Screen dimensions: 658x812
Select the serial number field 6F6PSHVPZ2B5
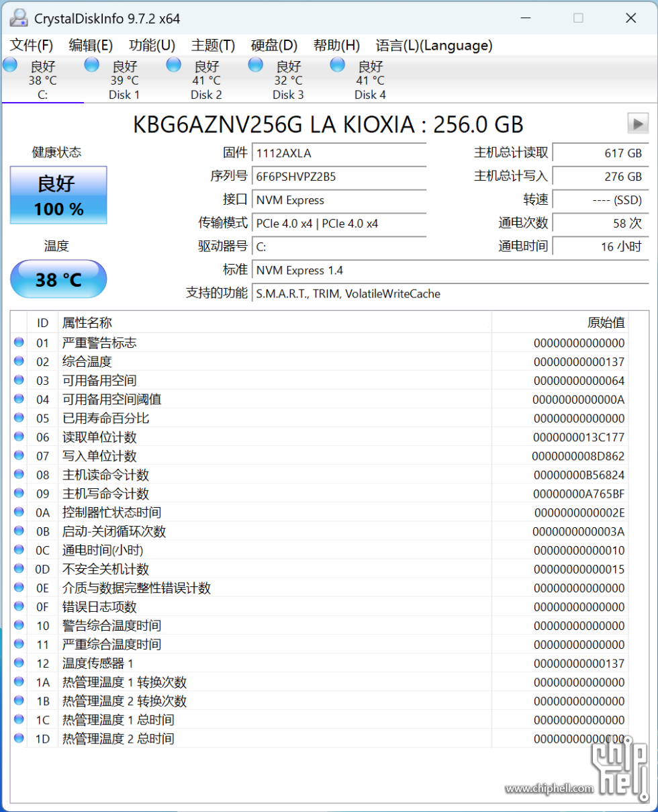coord(339,178)
